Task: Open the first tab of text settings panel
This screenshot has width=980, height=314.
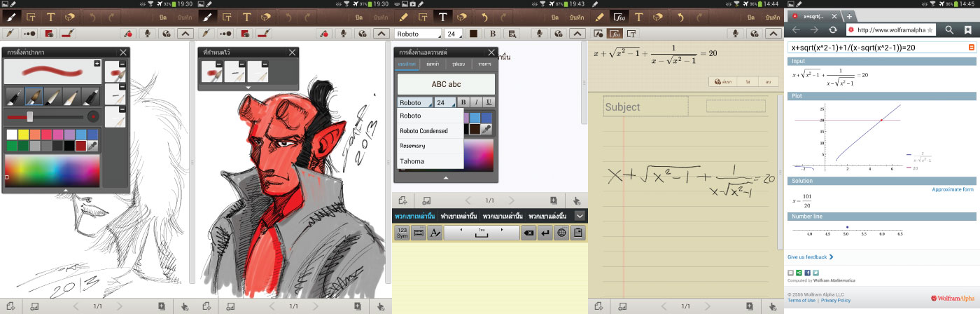Action: (x=407, y=64)
